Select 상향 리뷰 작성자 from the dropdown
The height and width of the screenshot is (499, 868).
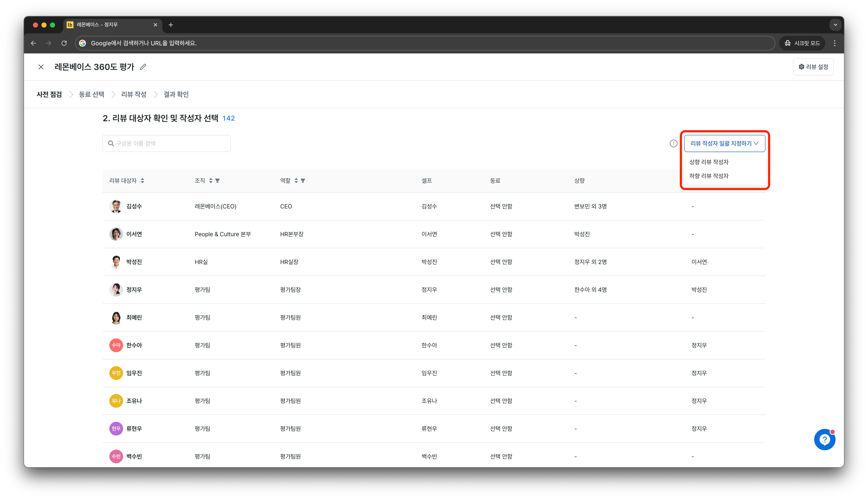click(x=709, y=162)
